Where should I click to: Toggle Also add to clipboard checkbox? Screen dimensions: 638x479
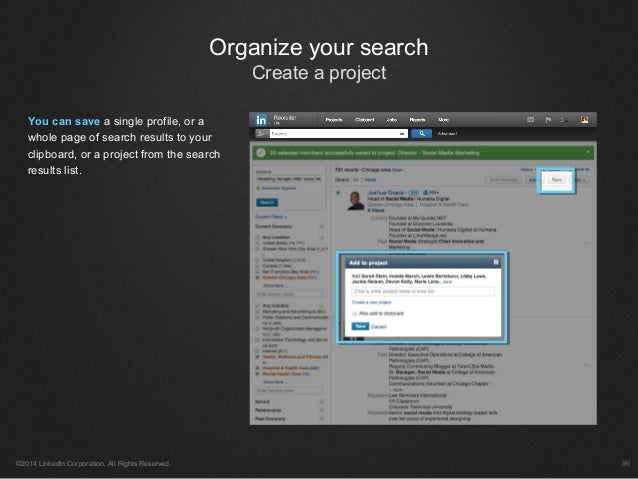coord(354,314)
